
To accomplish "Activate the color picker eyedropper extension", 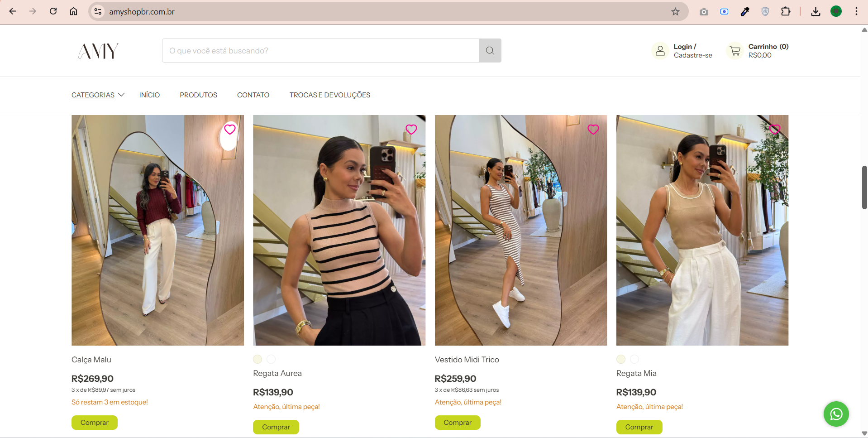I will click(x=745, y=12).
